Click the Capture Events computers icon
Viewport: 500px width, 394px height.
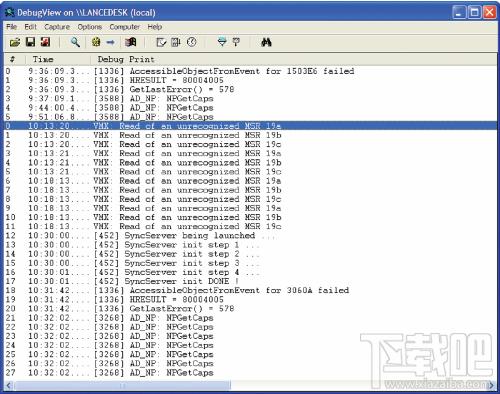tap(131, 42)
